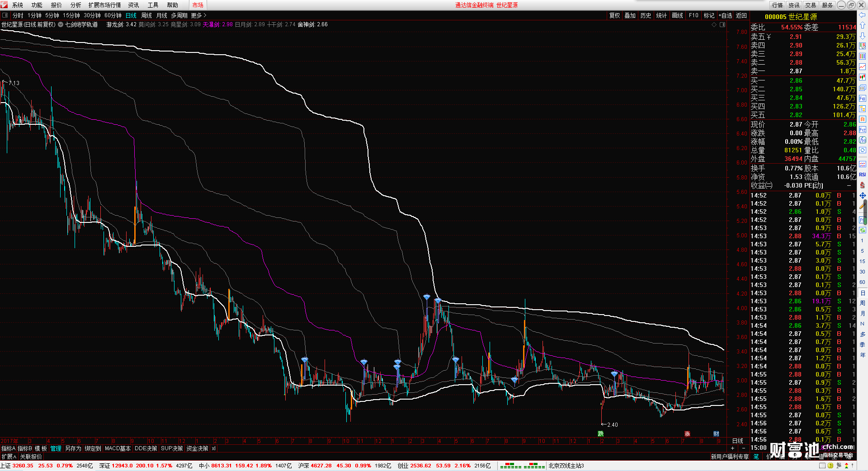The width and height of the screenshot is (868, 471).
Task: Click the diamond icon at chart top-right
Action: click(x=714, y=24)
